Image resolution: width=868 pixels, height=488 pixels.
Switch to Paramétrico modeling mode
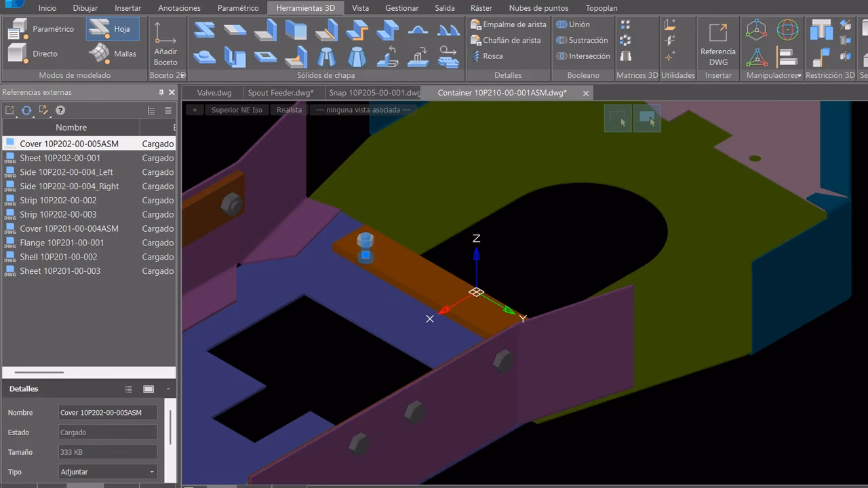(41, 29)
